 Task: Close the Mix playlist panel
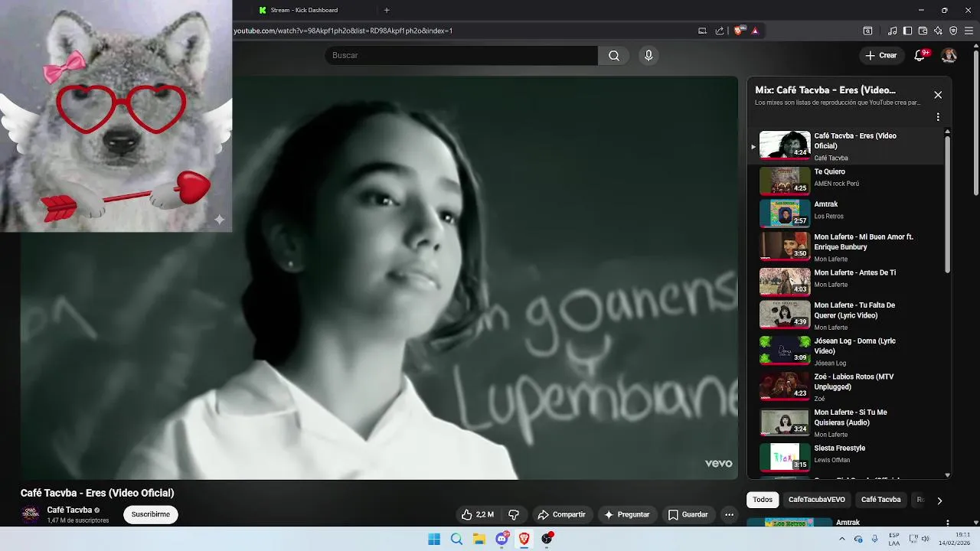tap(938, 95)
